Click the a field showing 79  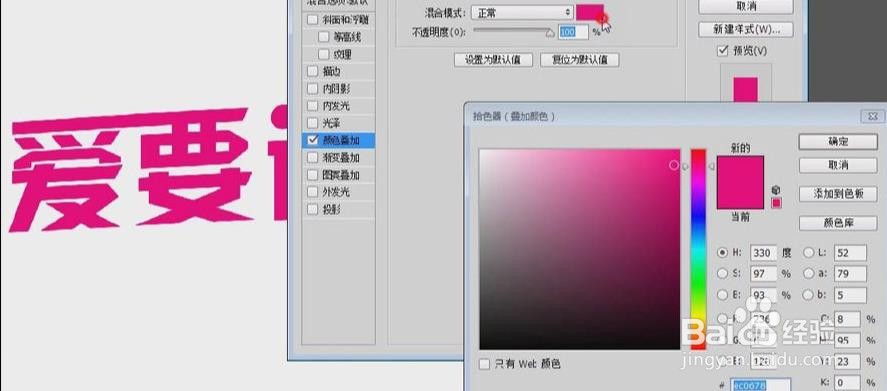(850, 274)
